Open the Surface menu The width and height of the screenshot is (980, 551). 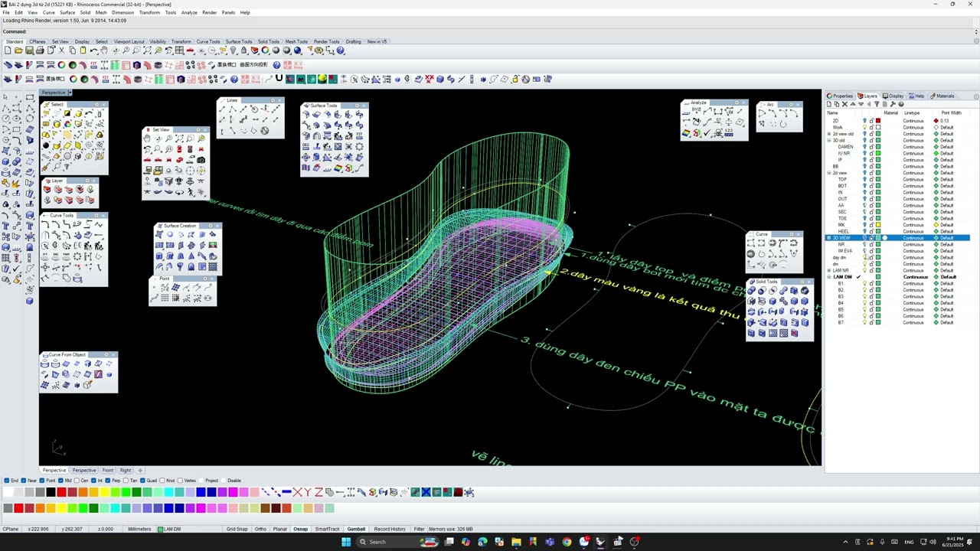pyautogui.click(x=67, y=12)
